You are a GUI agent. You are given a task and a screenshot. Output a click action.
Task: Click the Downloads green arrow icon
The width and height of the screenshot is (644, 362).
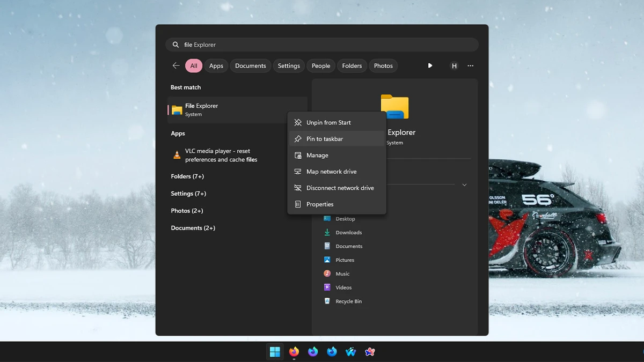[x=327, y=232]
